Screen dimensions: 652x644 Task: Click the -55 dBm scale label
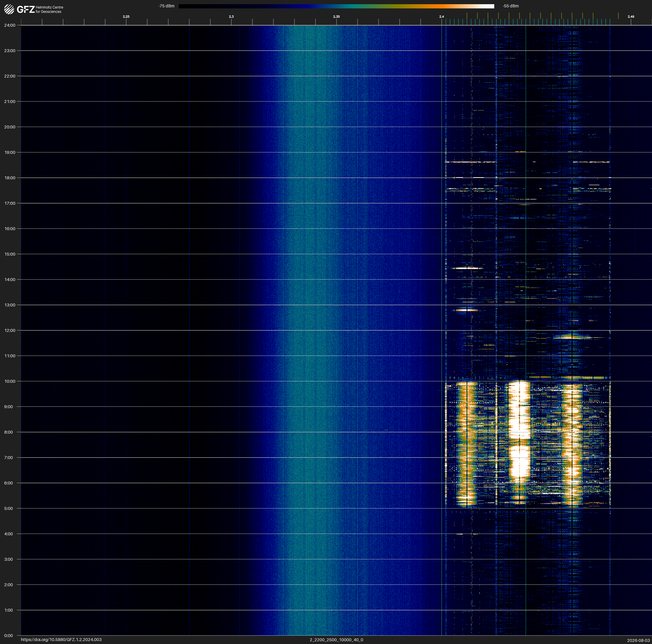[511, 6]
